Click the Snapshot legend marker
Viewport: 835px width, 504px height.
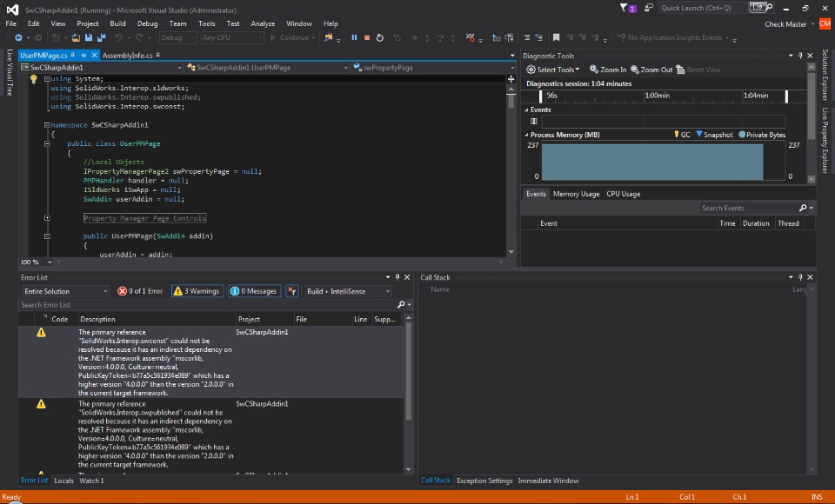click(699, 135)
